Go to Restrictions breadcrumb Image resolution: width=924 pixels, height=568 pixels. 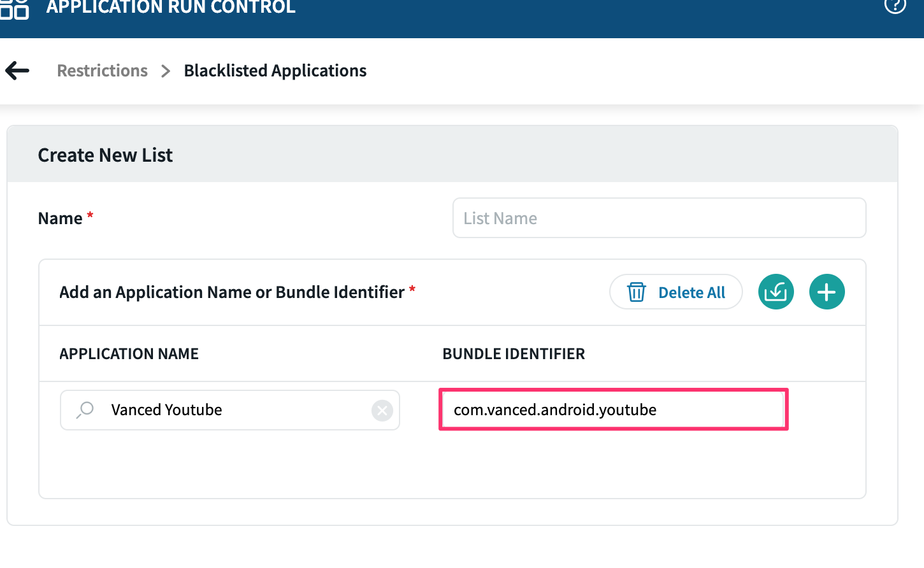pyautogui.click(x=102, y=71)
